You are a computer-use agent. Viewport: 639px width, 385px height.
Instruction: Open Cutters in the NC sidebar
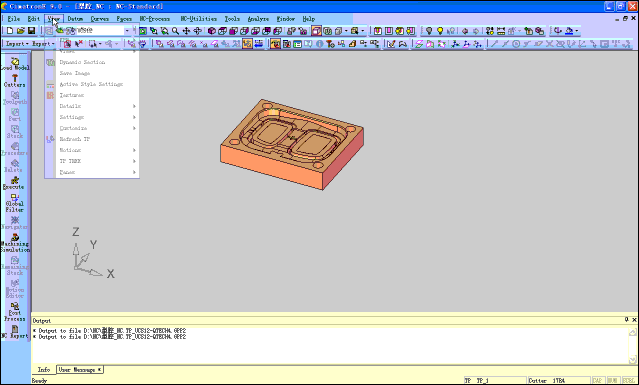[x=15, y=81]
